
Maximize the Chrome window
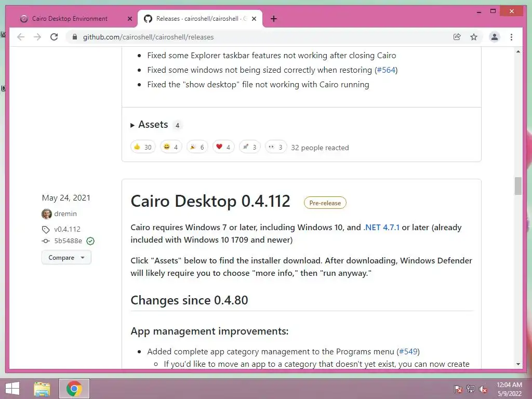pos(493,11)
